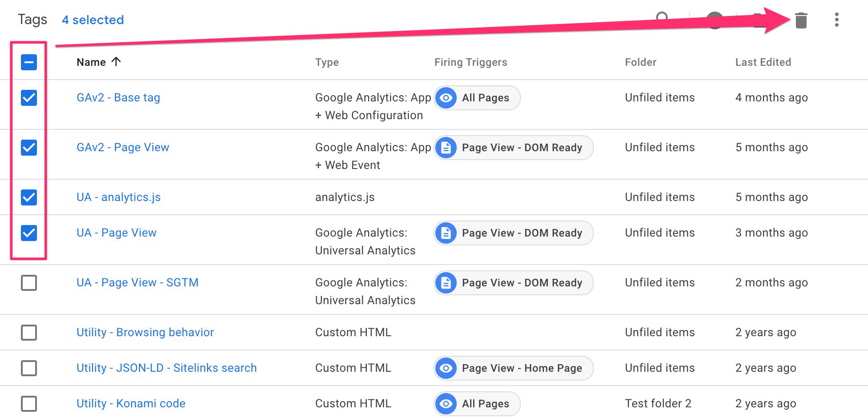
Task: Sort tags by Last Edited column
Action: point(763,62)
